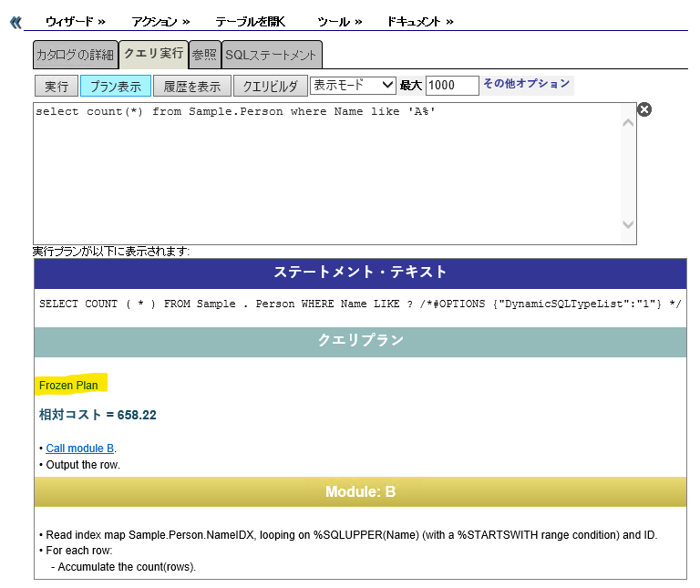Open the ウィザード menu

(75, 21)
